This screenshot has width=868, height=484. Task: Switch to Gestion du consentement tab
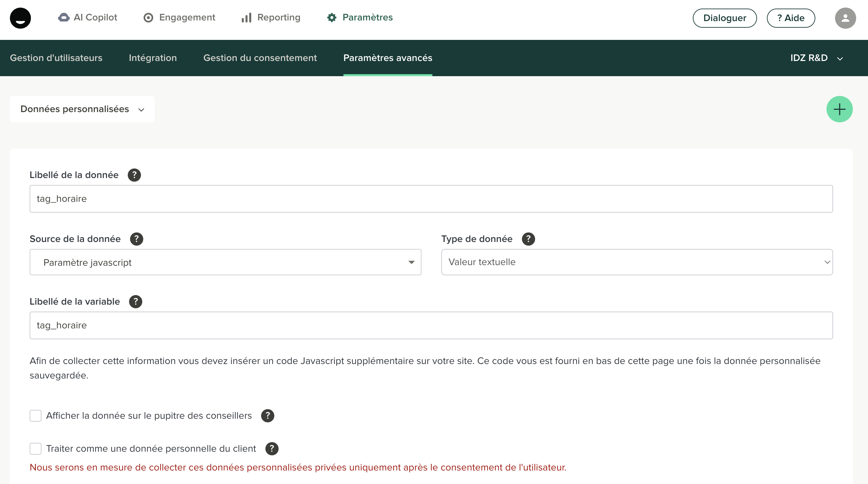pos(260,58)
